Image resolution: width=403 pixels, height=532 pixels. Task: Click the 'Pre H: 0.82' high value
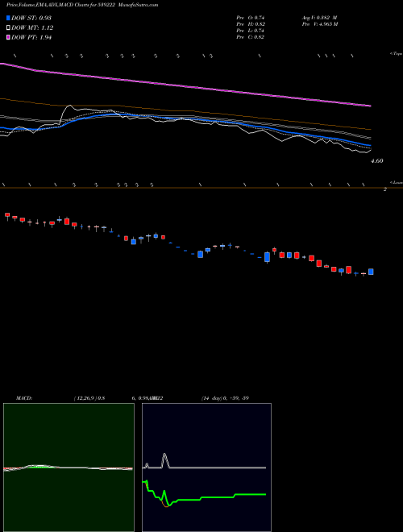pyautogui.click(x=251, y=24)
